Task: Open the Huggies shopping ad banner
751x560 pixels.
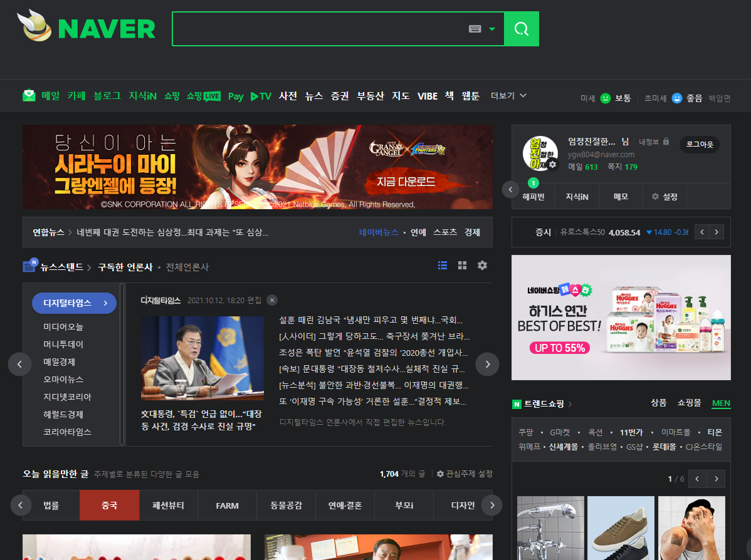Action: [621, 318]
